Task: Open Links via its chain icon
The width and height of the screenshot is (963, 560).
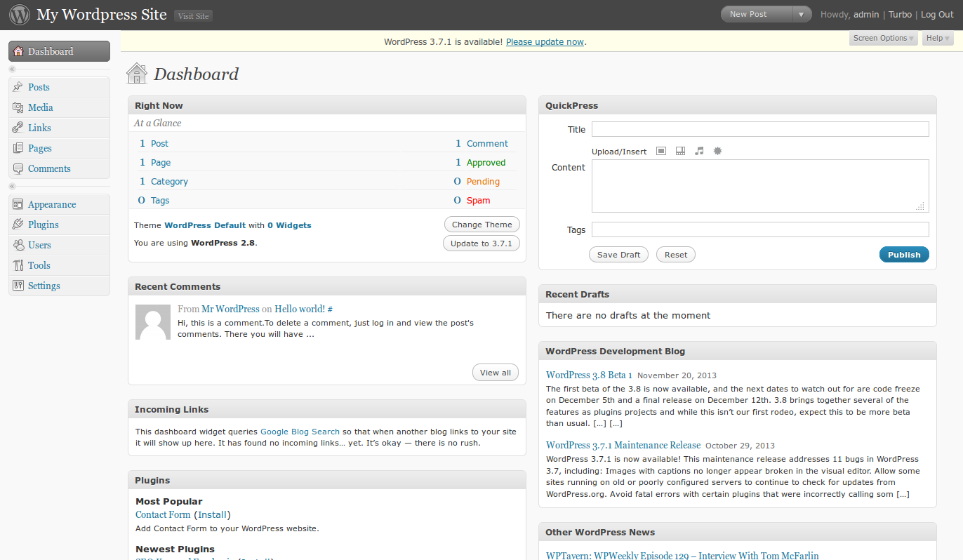Action: (x=18, y=128)
